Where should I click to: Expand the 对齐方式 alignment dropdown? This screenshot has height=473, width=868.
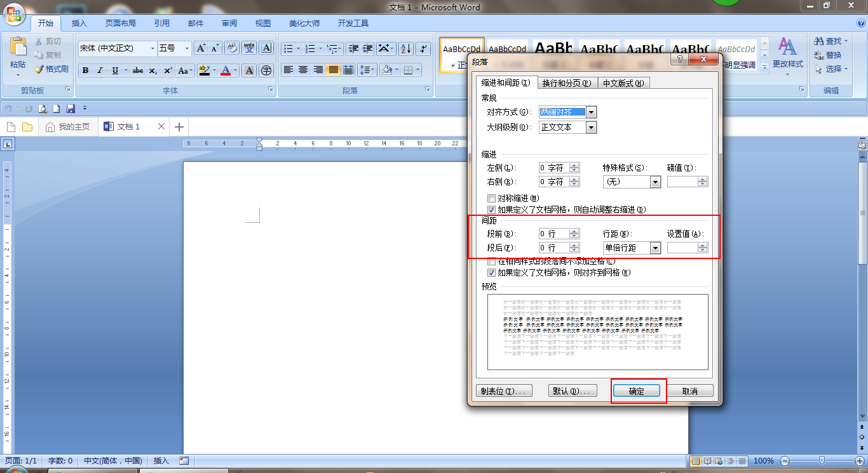tap(591, 112)
